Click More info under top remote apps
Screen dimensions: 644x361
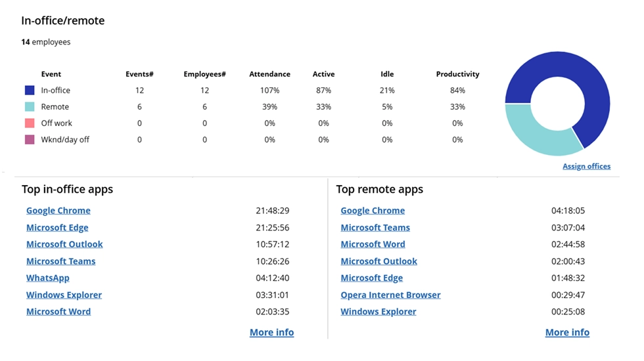pyautogui.click(x=567, y=332)
